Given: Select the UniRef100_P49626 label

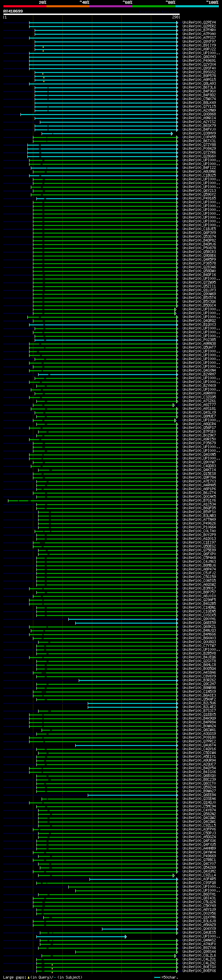Looking at the screenshot, I should (x=199, y=524).
